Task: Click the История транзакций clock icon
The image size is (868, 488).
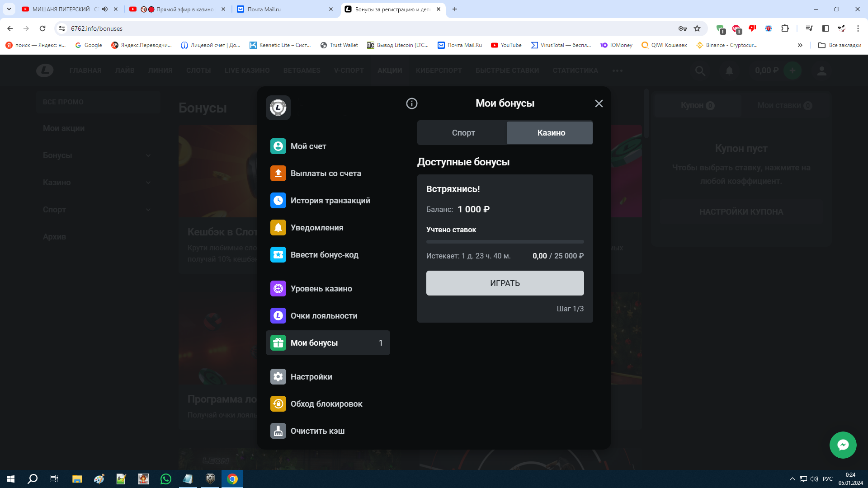Action: pos(278,201)
